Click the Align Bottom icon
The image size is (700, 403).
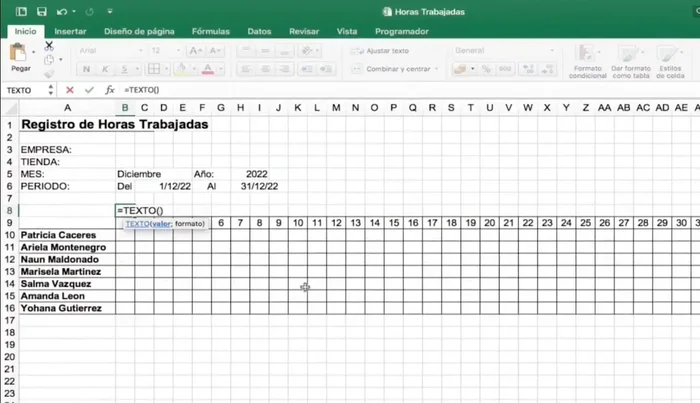click(x=284, y=50)
